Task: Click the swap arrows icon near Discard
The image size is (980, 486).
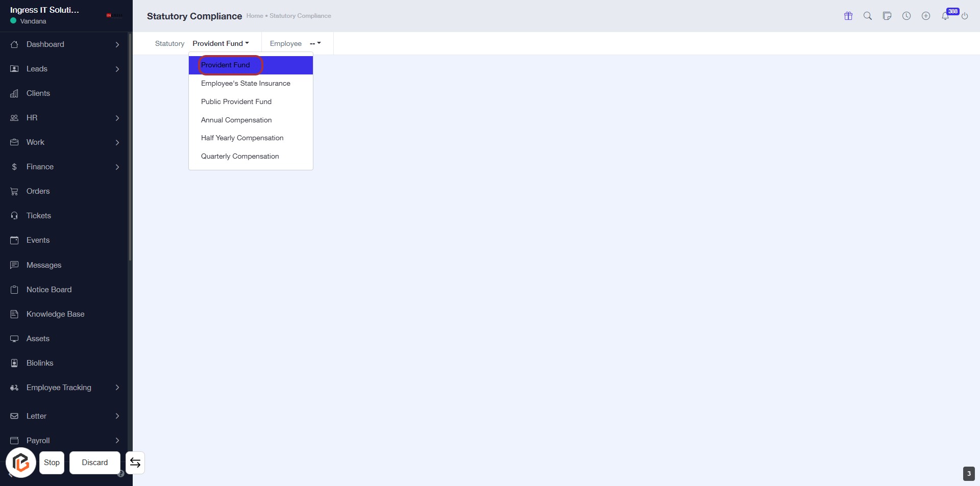Action: click(135, 463)
